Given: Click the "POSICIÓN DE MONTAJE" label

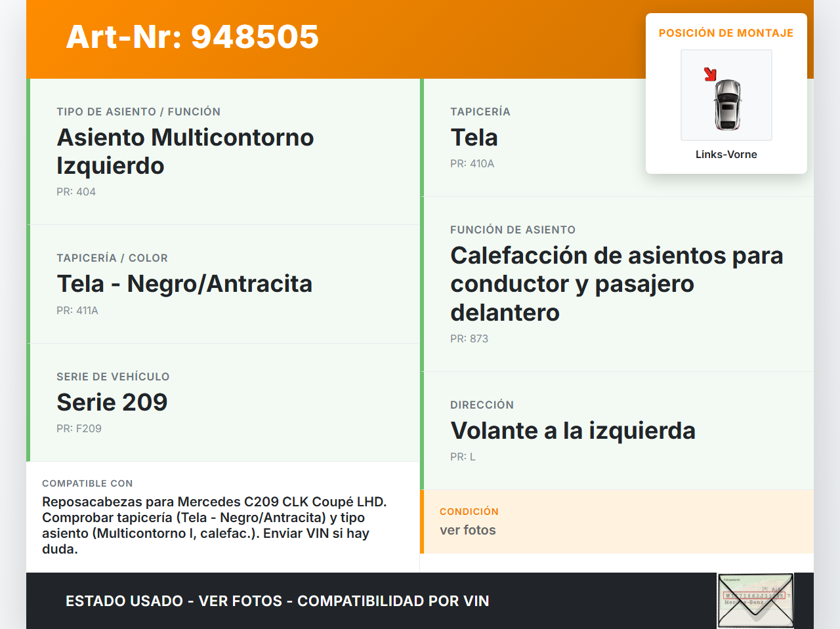Looking at the screenshot, I should 726,33.
